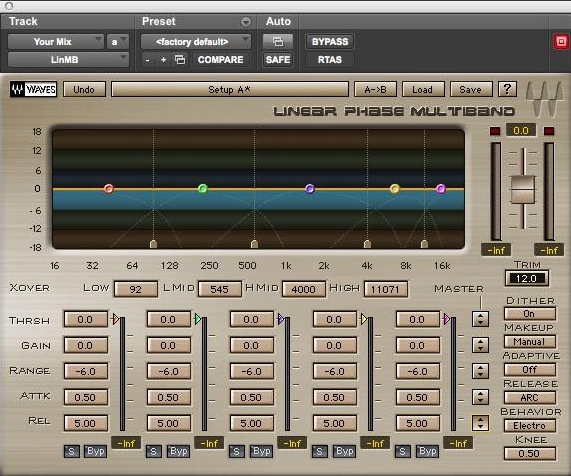This screenshot has width=571, height=476.
Task: Open the insert position 'a' dropdown
Action: point(118,42)
